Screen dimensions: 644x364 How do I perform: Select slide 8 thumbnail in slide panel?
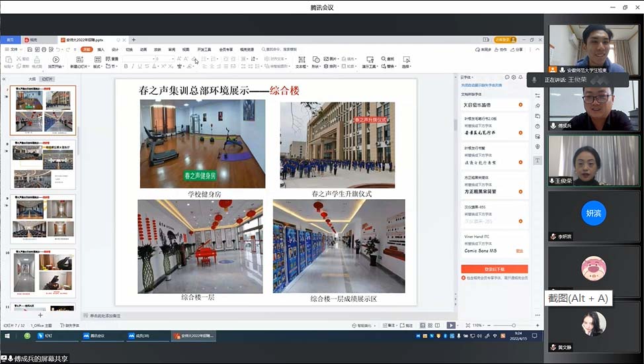[43, 164]
